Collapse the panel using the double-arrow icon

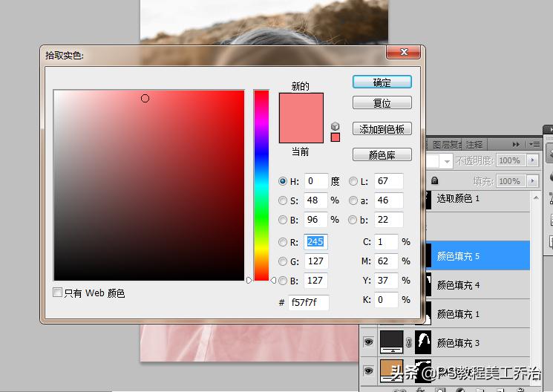(x=516, y=144)
